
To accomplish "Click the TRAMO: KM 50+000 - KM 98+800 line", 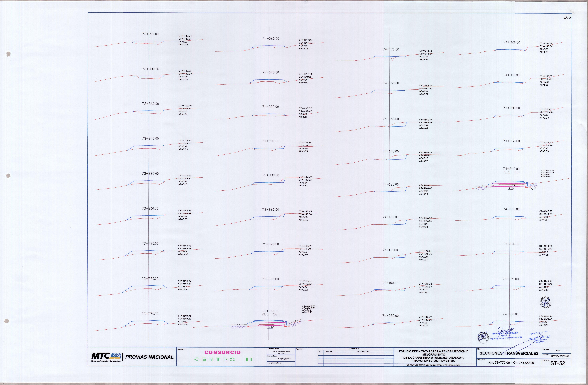I will click(434, 361).
